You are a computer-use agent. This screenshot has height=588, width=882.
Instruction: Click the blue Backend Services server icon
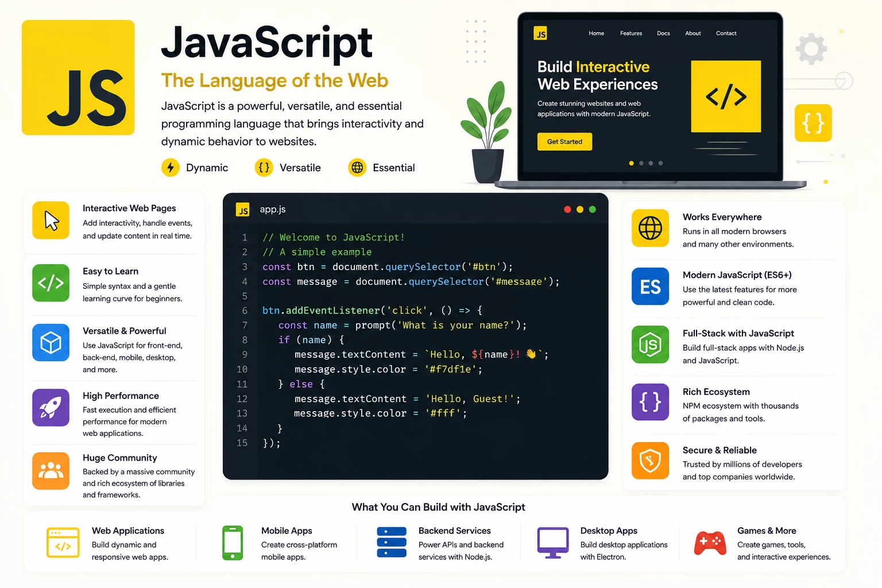point(392,543)
